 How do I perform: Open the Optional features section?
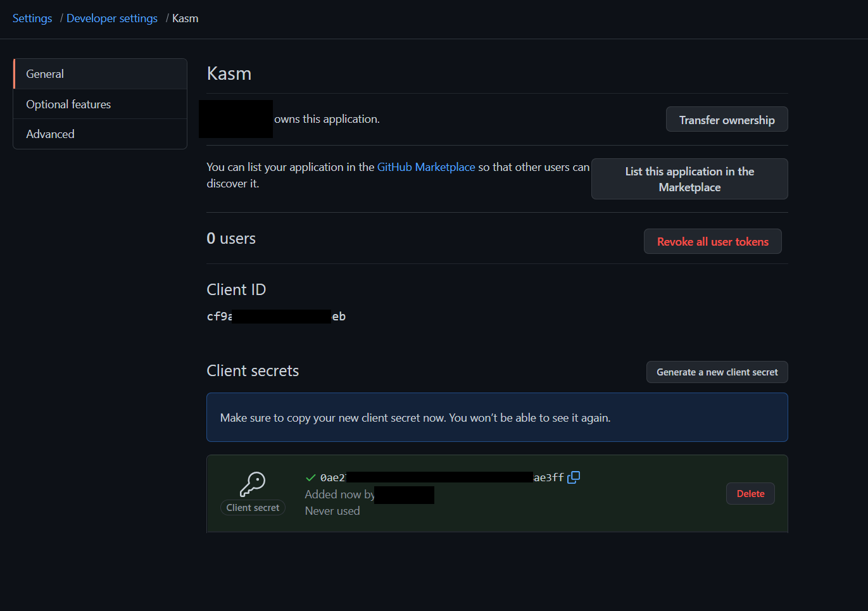click(x=68, y=104)
